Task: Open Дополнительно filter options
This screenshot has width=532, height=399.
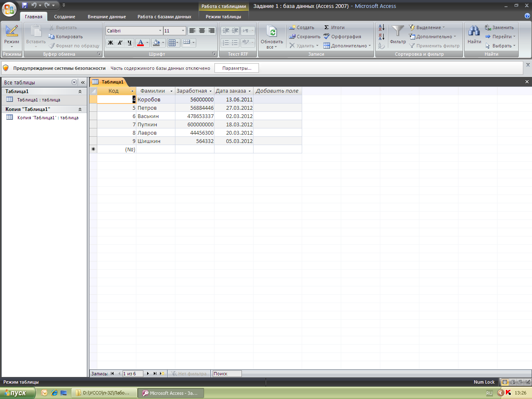Action: (x=432, y=37)
